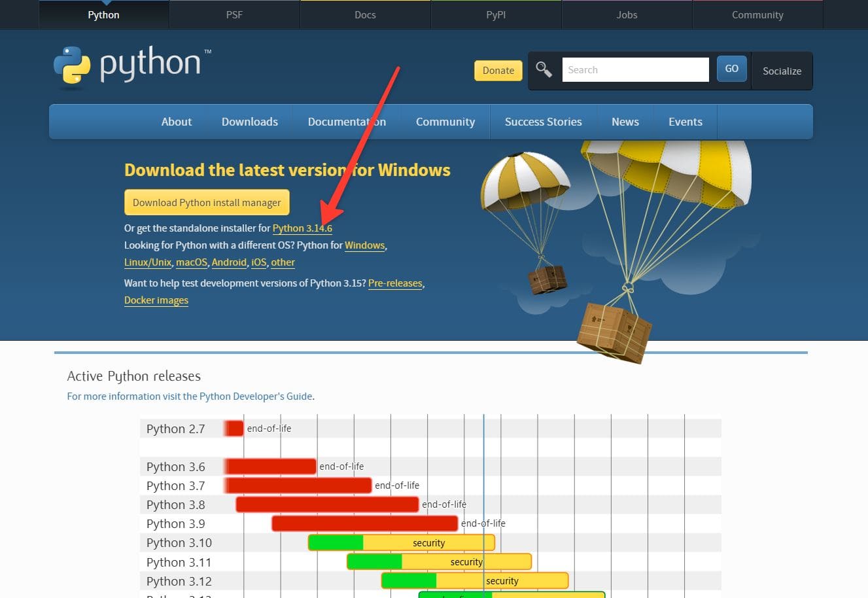This screenshot has height=598, width=868.
Task: Click the Python 3.7 row label
Action: click(175, 485)
